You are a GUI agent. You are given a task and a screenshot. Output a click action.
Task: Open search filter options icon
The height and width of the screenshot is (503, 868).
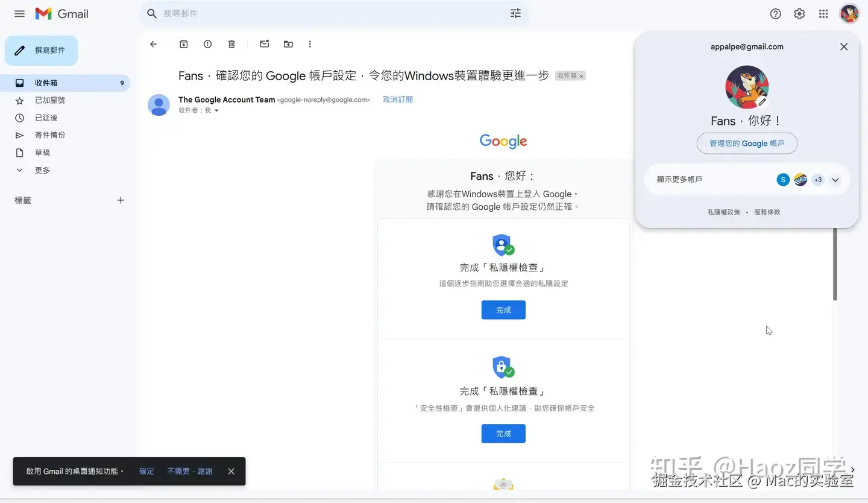pos(515,13)
